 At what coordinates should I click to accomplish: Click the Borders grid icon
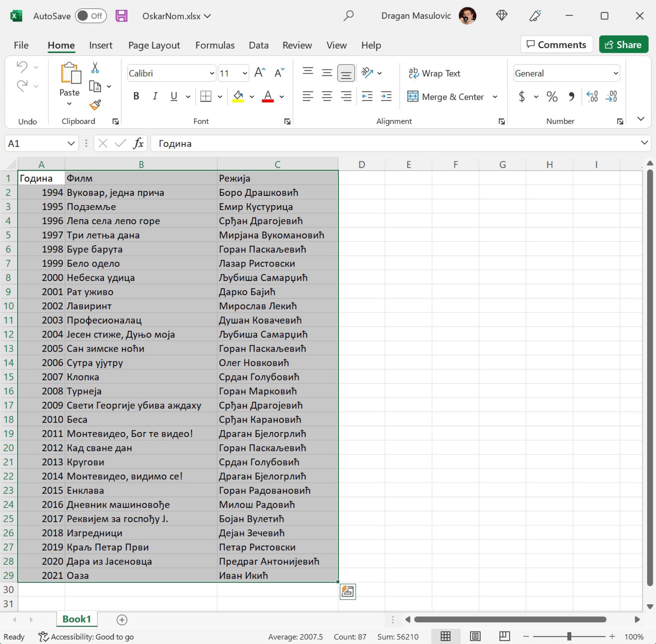(205, 96)
